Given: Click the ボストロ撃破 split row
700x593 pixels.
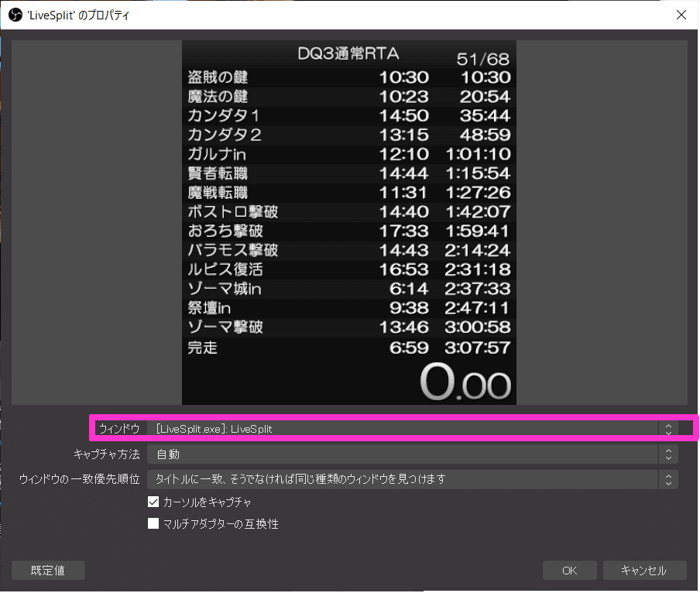Looking at the screenshot, I should click(349, 211).
